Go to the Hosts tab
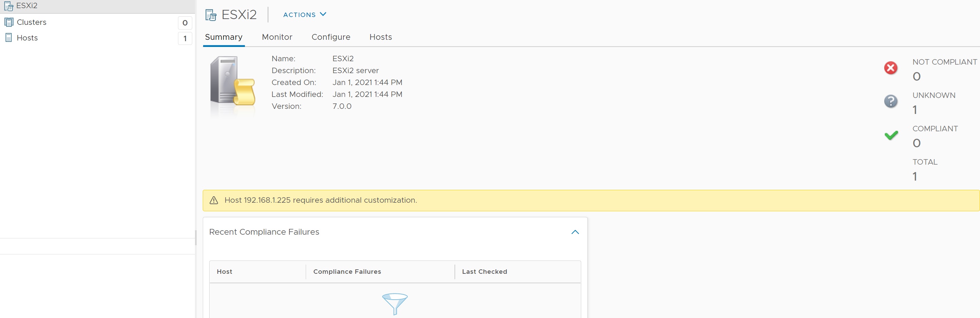The image size is (980, 318). [380, 37]
